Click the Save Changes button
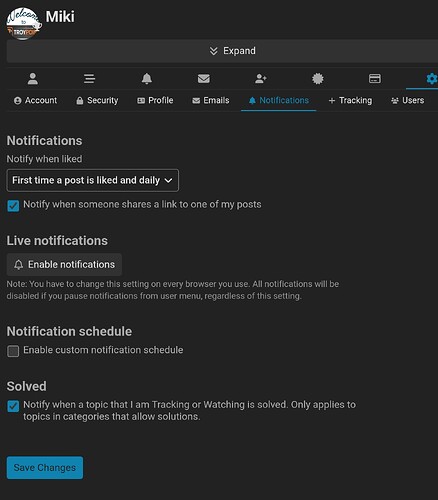The width and height of the screenshot is (438, 500). (45, 468)
